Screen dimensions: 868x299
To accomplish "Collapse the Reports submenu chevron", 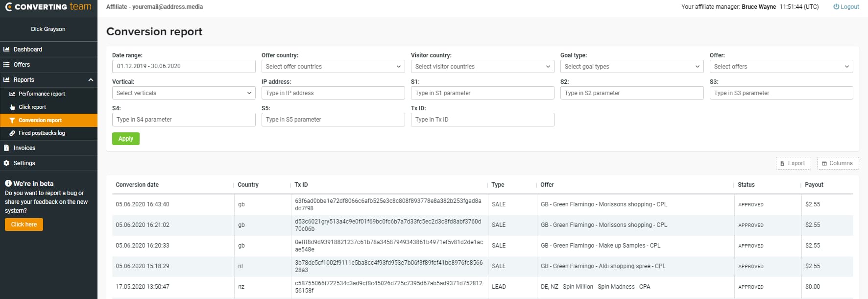I will 91,80.
